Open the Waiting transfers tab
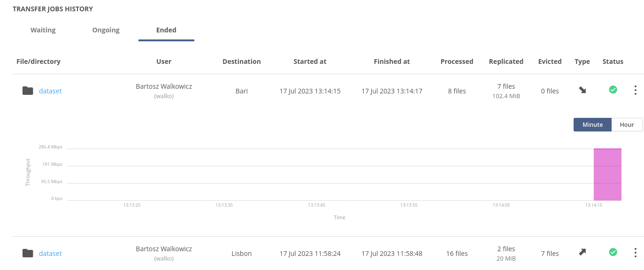This screenshot has height=270, width=644. [x=43, y=30]
